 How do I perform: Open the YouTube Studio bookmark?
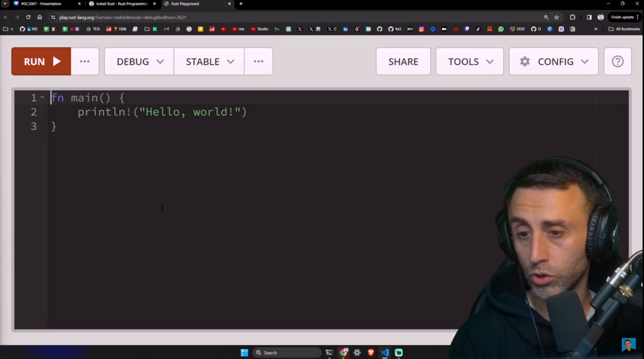(x=260, y=29)
